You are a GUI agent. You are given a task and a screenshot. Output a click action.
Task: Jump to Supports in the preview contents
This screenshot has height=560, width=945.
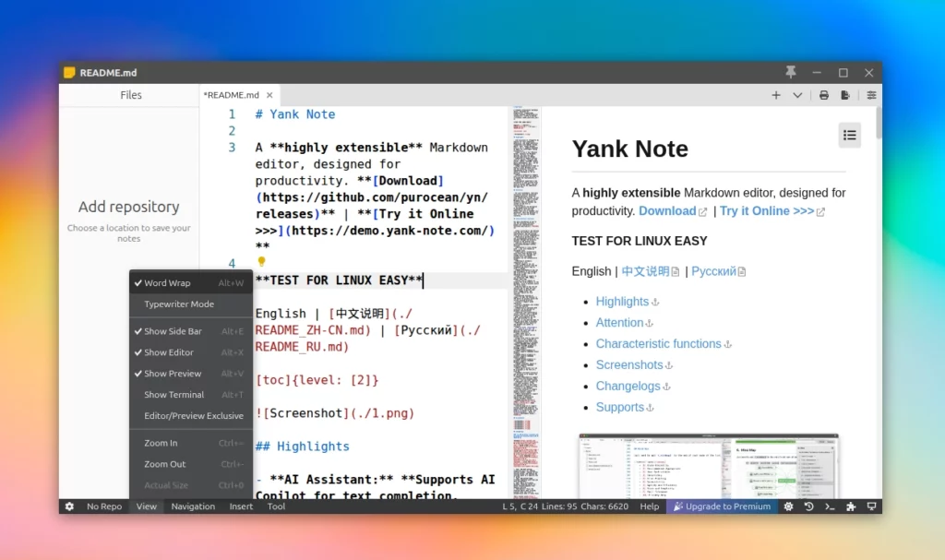coord(619,407)
